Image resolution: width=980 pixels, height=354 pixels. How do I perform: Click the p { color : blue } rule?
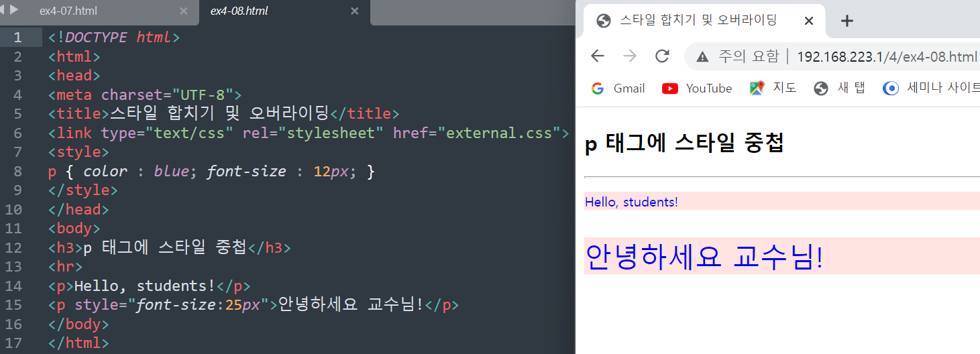pyautogui.click(x=211, y=172)
